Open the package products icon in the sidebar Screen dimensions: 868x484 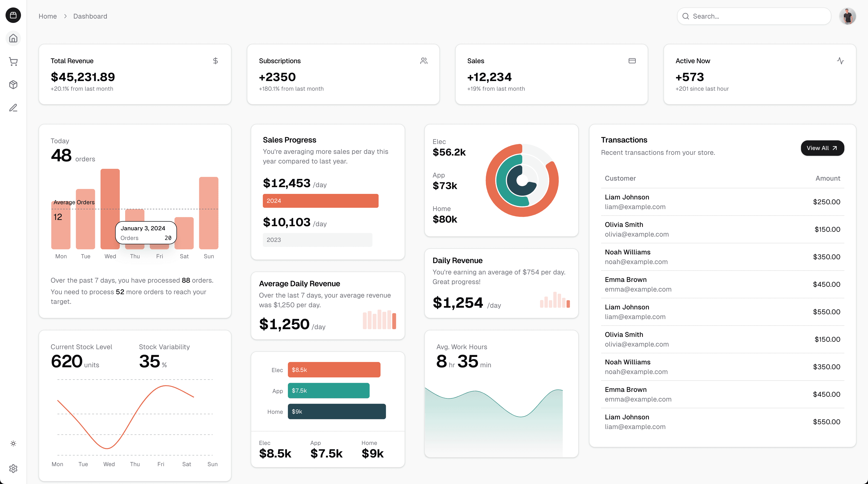point(13,85)
